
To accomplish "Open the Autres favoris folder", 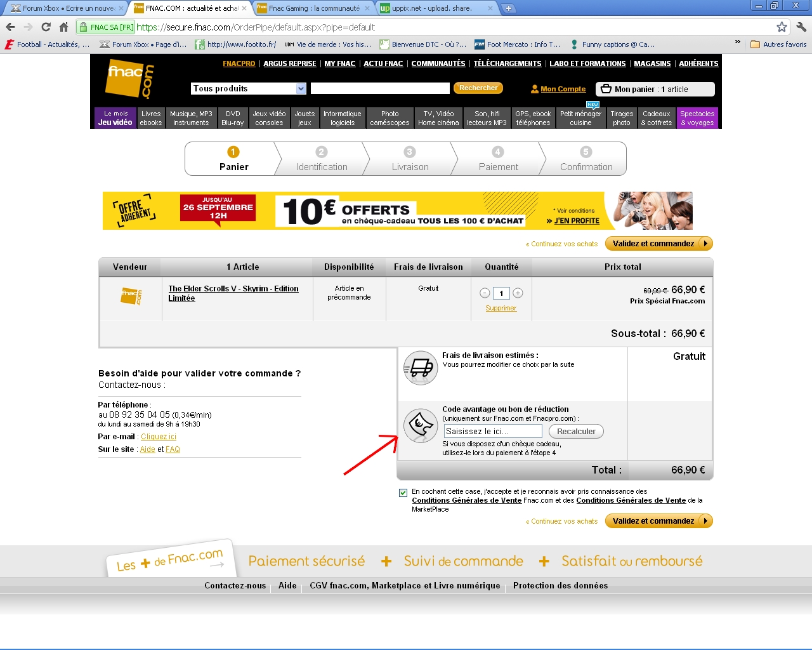I will (x=778, y=44).
